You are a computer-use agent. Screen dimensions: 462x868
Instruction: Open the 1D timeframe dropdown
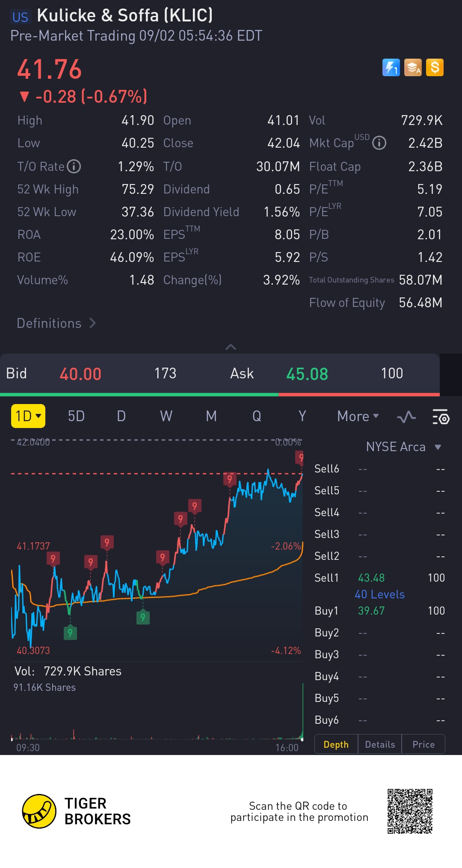point(28,416)
